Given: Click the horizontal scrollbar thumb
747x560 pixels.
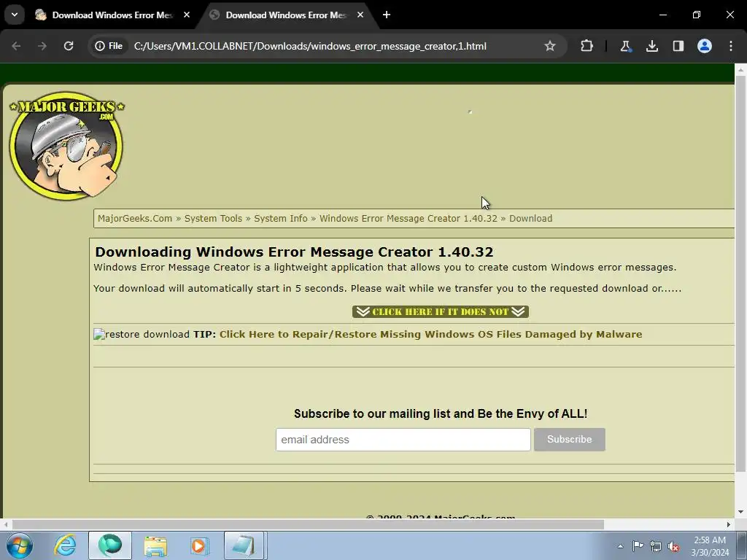Looking at the screenshot, I should pyautogui.click(x=308, y=524).
